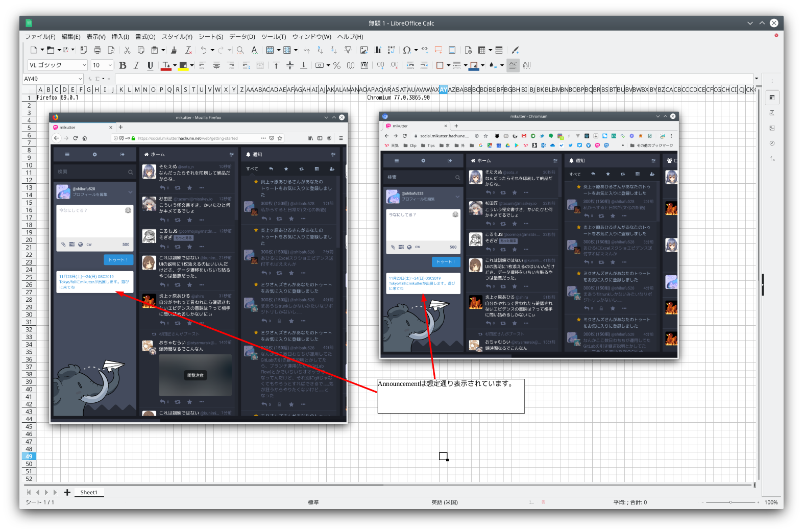Screen dimensions: 803x532
Task: Click the Cut scissors icon
Action: coord(127,50)
